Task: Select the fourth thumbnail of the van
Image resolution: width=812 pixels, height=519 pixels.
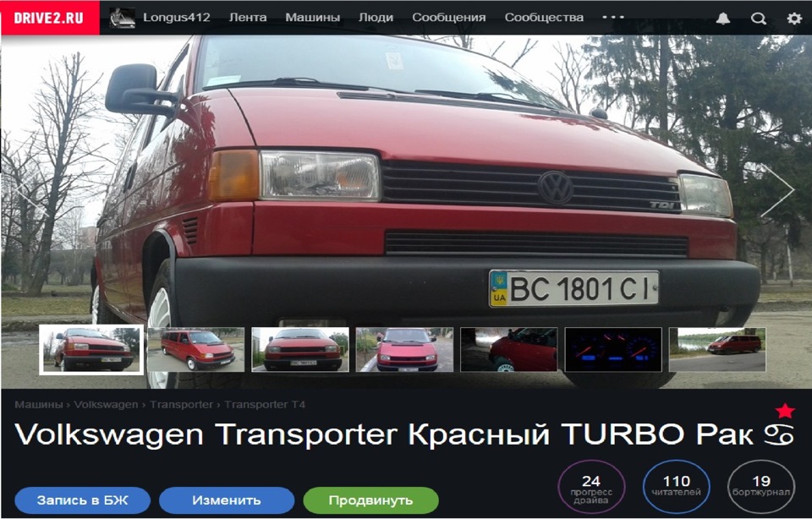Action: [404, 349]
